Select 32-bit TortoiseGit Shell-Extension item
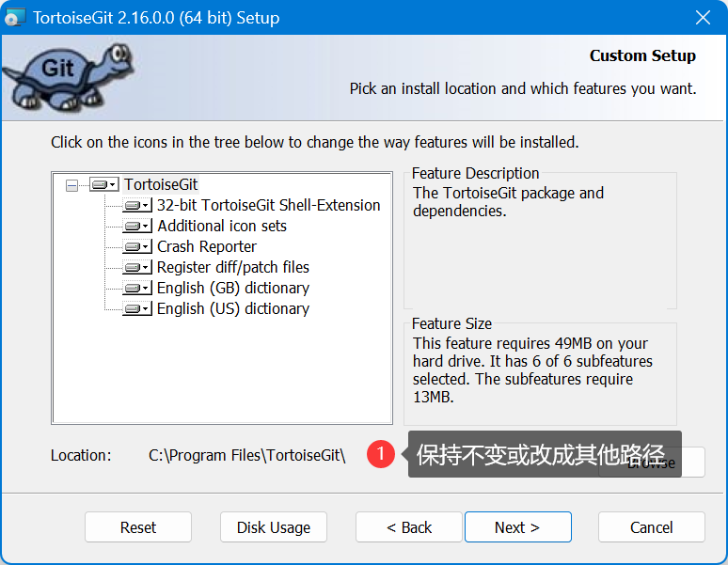728x565 pixels. pyautogui.click(x=268, y=206)
